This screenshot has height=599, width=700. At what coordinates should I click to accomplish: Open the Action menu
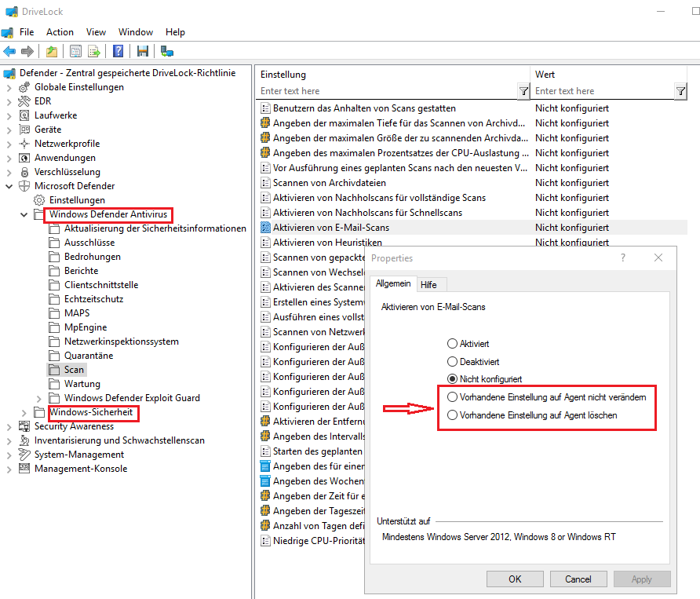pos(60,32)
